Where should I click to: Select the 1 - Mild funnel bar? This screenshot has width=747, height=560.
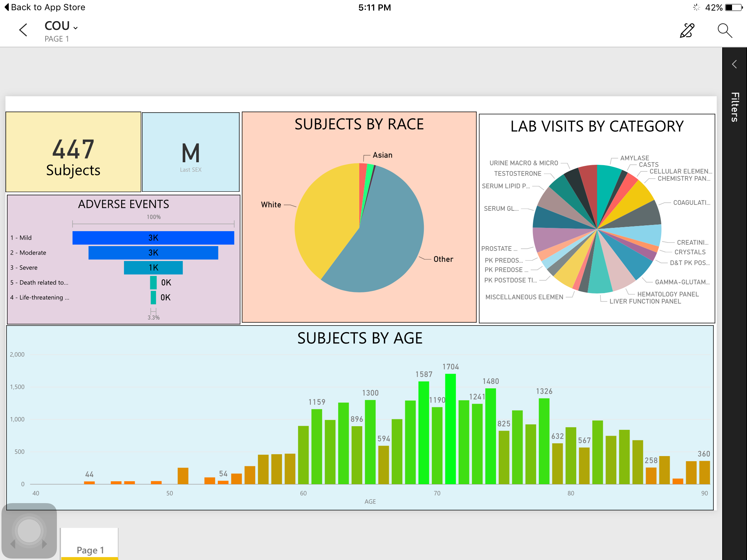[153, 238]
